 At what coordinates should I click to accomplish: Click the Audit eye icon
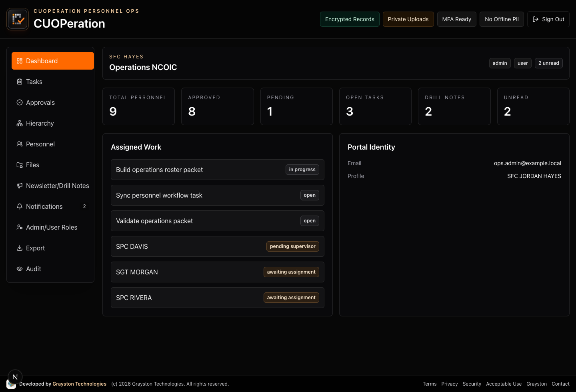pyautogui.click(x=20, y=269)
